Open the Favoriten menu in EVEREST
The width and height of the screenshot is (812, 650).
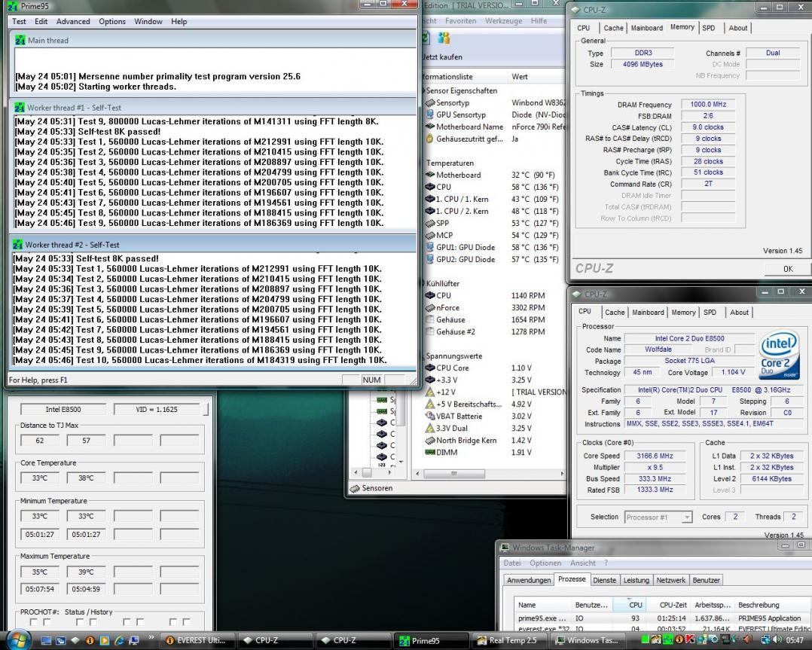tap(460, 21)
